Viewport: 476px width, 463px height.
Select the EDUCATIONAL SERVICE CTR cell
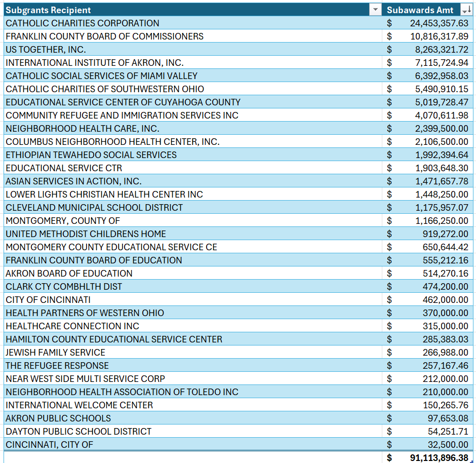pos(193,168)
